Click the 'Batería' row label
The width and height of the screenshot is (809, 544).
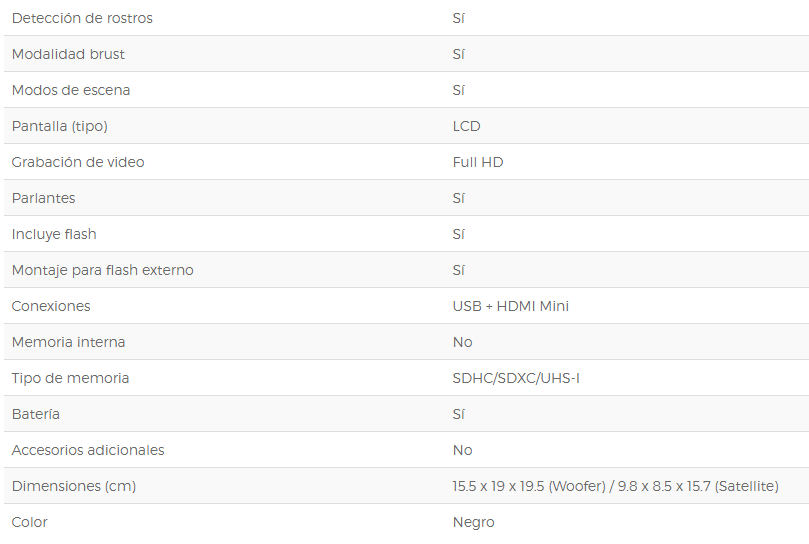(x=36, y=414)
